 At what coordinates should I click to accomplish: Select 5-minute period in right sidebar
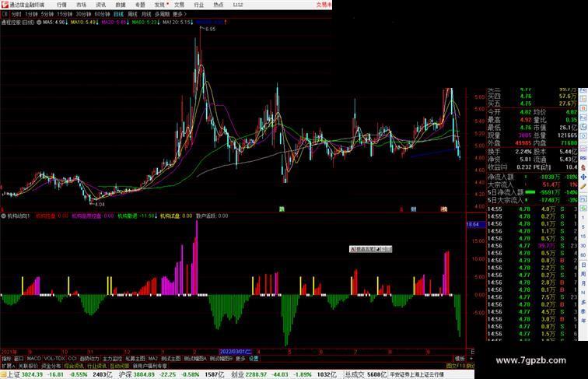pos(583,227)
